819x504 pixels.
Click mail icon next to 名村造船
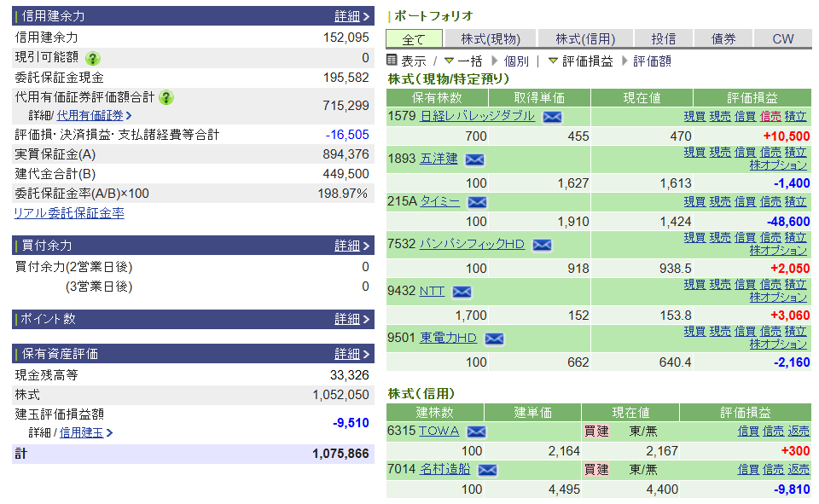pyautogui.click(x=487, y=470)
